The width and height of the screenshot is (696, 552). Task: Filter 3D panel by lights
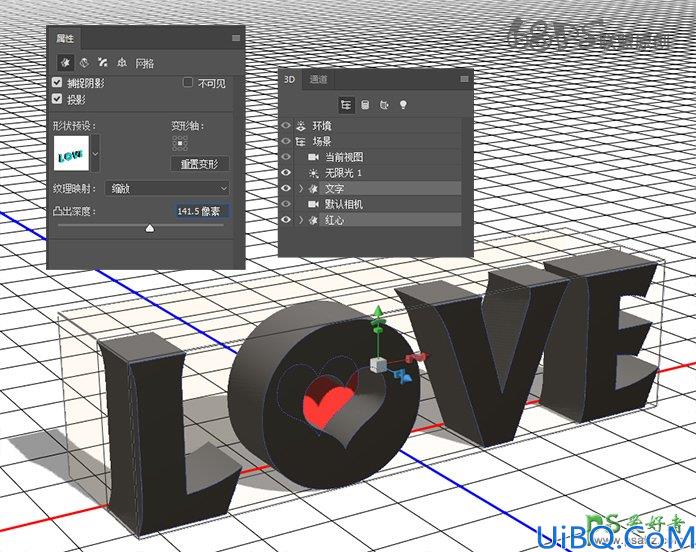point(403,105)
